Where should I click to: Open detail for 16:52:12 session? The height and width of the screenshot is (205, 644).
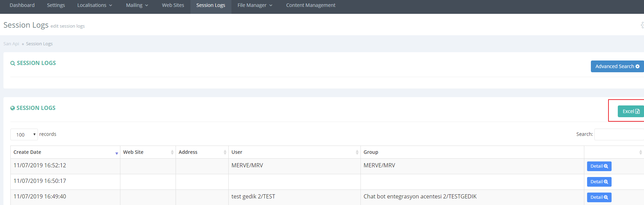599,166
